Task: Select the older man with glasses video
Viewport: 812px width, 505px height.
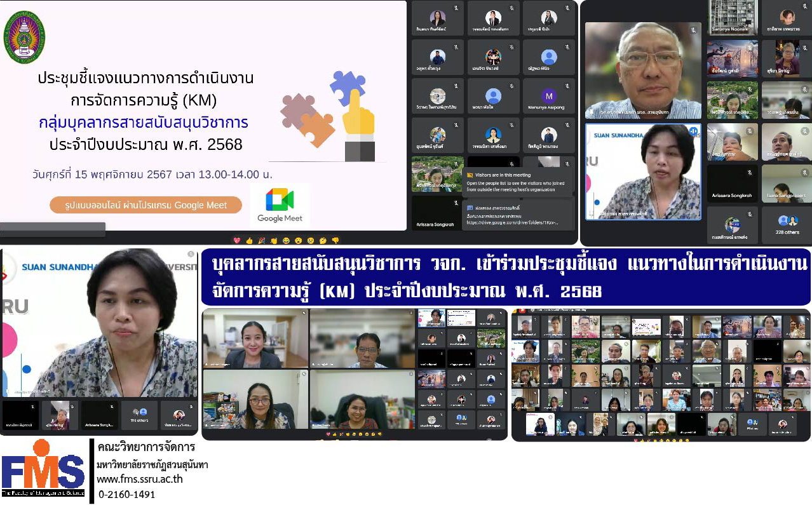Action: 642,70
